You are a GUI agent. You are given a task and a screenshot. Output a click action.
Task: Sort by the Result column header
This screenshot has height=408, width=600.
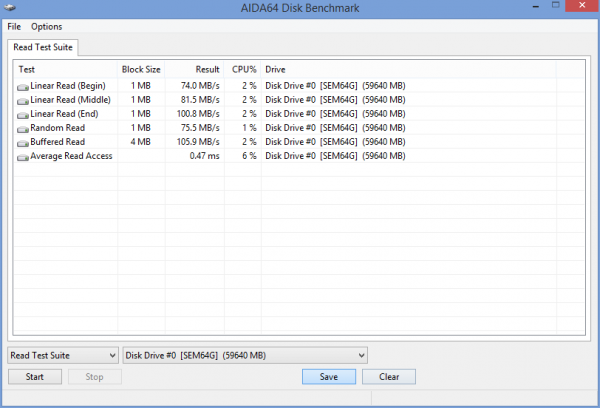pos(194,69)
